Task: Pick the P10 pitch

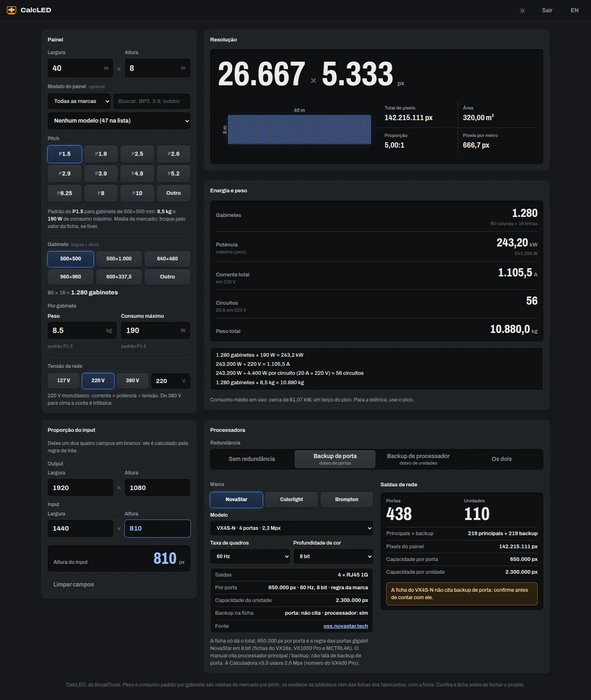Action: click(137, 194)
